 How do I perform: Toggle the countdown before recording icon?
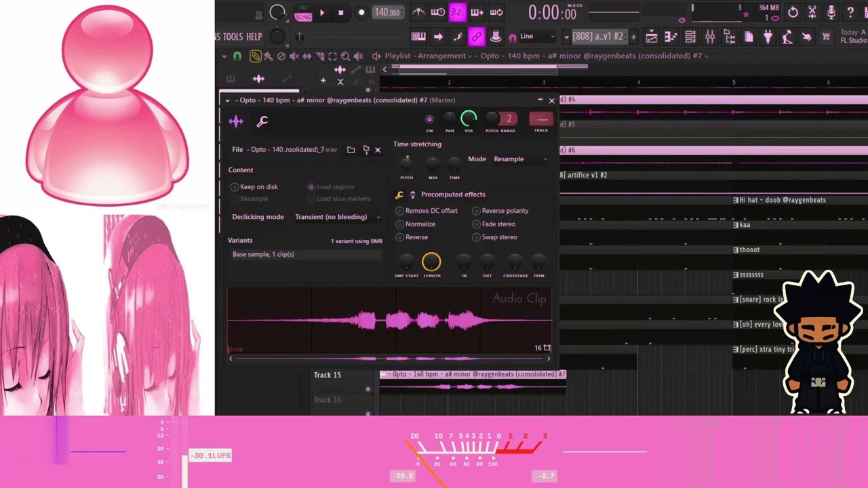(x=458, y=12)
